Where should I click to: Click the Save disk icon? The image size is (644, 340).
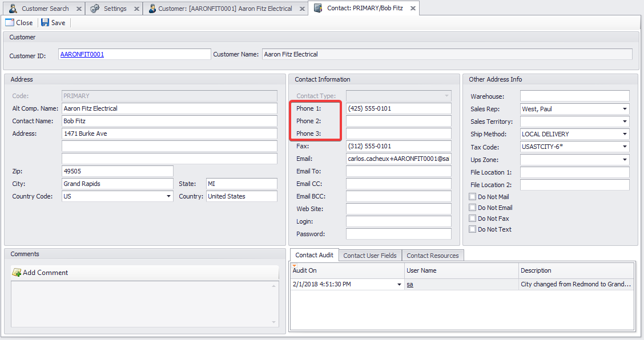coord(45,23)
